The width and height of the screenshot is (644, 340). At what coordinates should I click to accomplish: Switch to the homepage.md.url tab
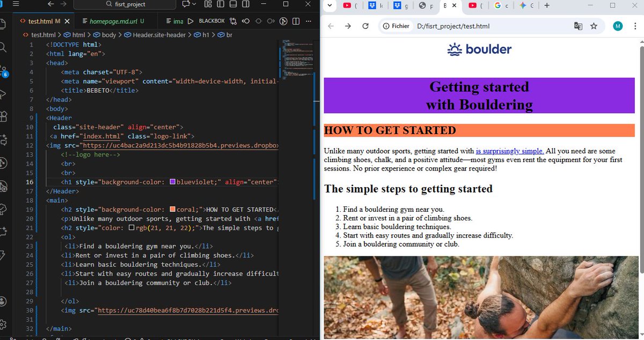(x=113, y=21)
